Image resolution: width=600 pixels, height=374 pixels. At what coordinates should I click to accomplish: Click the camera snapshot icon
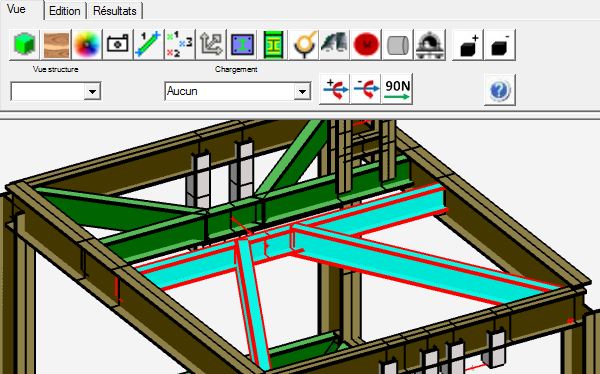(118, 44)
